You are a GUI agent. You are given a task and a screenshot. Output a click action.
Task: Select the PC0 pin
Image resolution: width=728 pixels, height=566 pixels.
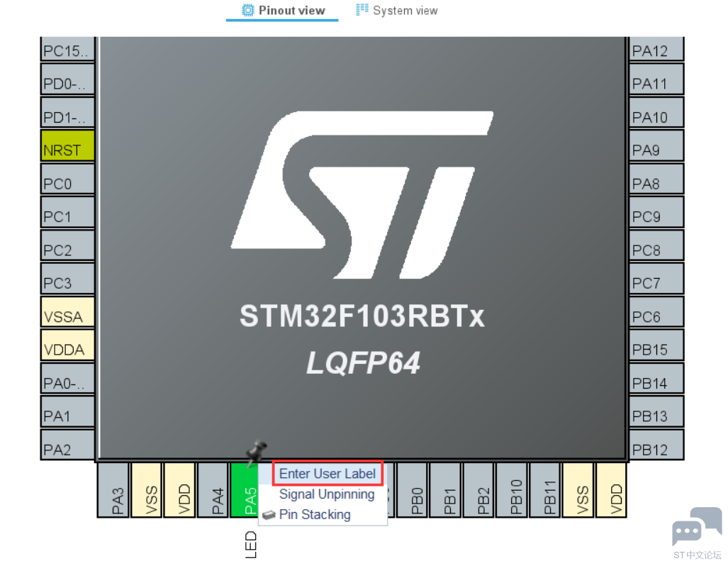click(x=67, y=183)
